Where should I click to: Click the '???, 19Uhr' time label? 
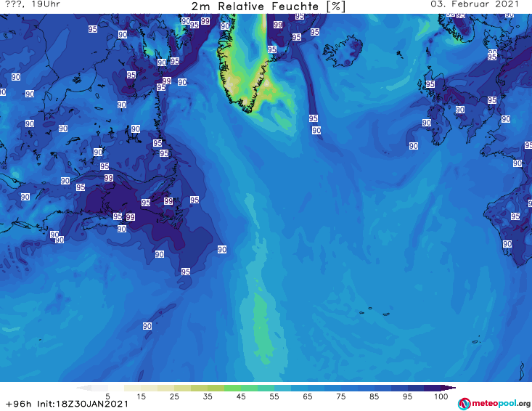[33, 4]
